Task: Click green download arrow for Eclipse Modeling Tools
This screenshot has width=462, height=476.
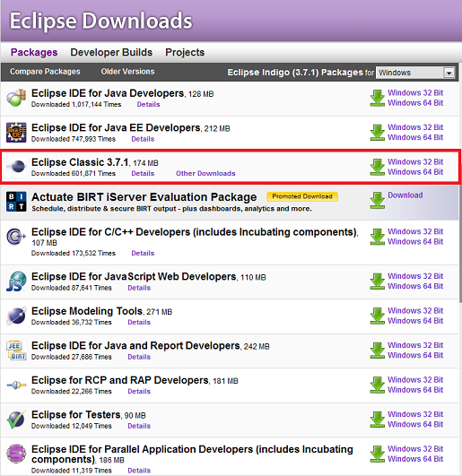Action: 378,316
